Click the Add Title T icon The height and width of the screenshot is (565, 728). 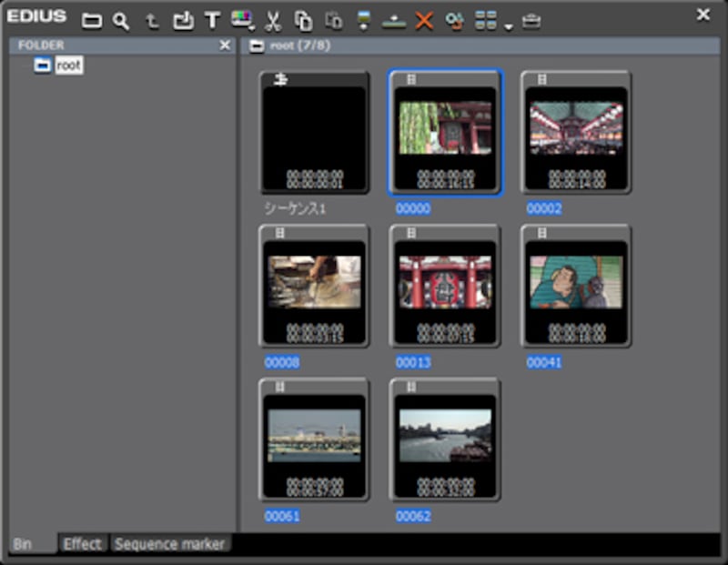212,20
